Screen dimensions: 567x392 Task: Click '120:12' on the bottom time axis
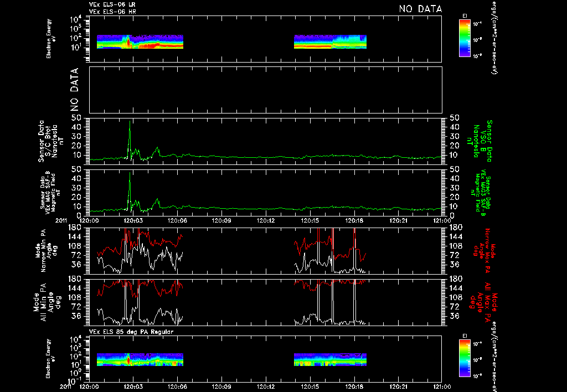(x=266, y=386)
